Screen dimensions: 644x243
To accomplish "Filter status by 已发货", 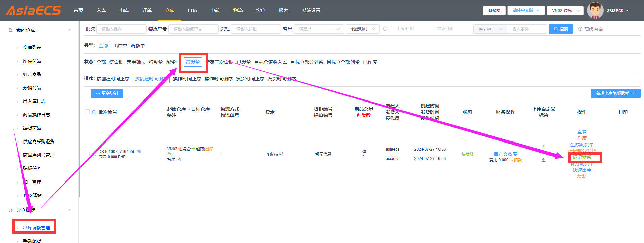I will pyautogui.click(x=244, y=62).
